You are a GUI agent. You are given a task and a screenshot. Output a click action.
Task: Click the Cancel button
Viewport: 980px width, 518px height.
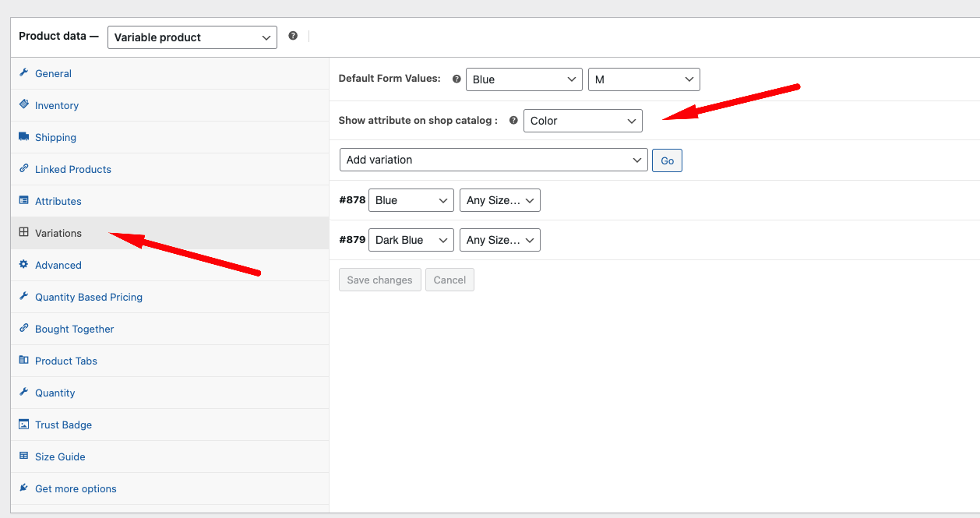coord(449,280)
